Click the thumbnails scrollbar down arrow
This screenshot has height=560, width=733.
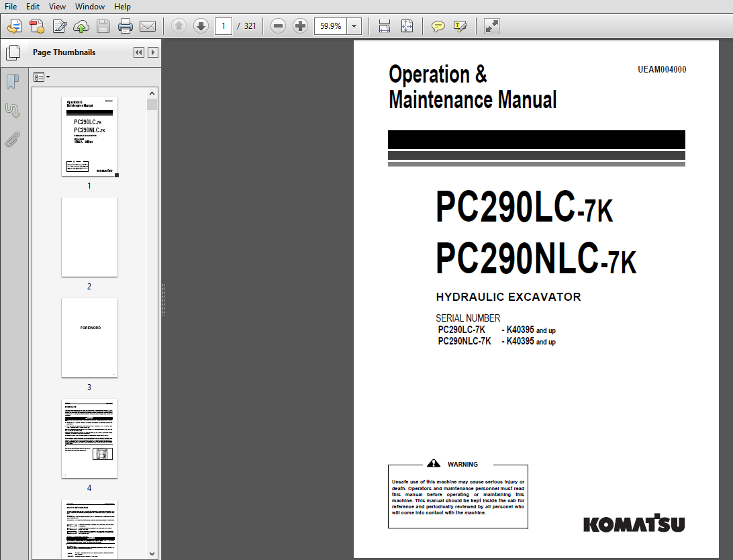point(152,553)
